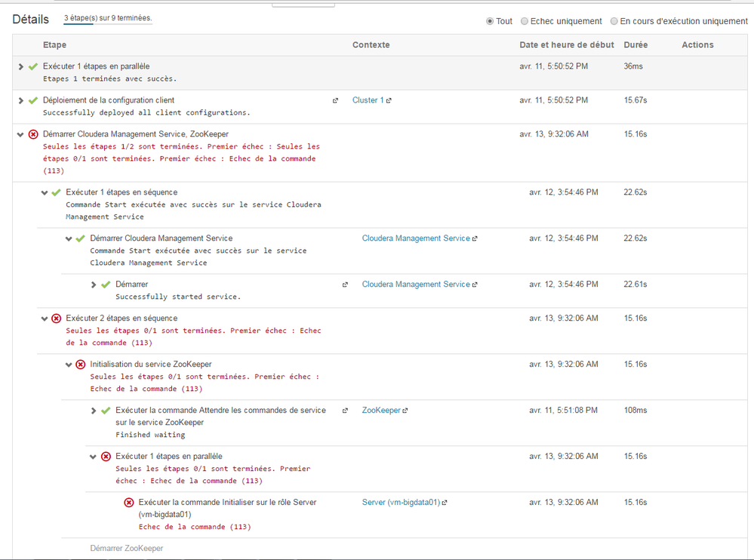Click external link icon next to ZooKeeper context
Screen dimensions: 754x560
[405, 411]
